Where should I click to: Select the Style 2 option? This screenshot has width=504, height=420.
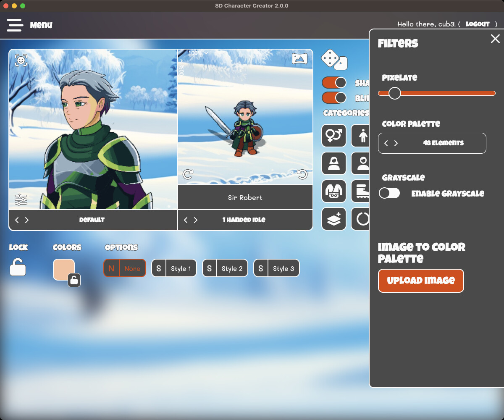225,268
